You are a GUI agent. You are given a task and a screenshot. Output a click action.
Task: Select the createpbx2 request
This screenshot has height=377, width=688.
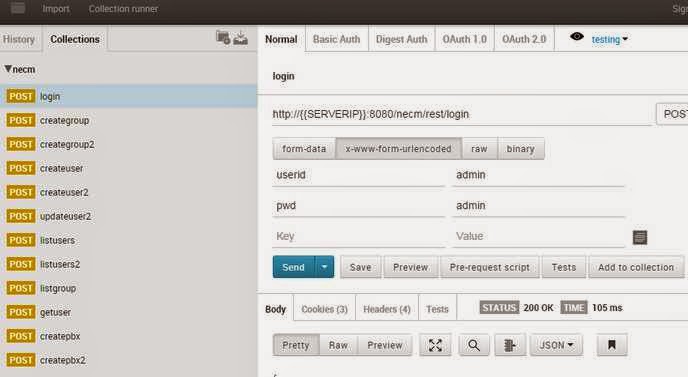click(x=128, y=360)
